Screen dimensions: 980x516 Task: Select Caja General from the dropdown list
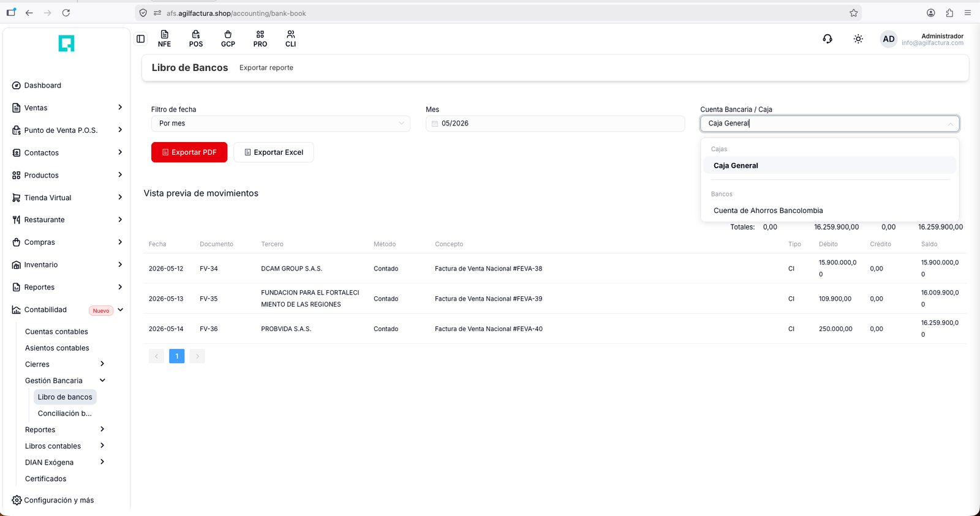pyautogui.click(x=830, y=165)
